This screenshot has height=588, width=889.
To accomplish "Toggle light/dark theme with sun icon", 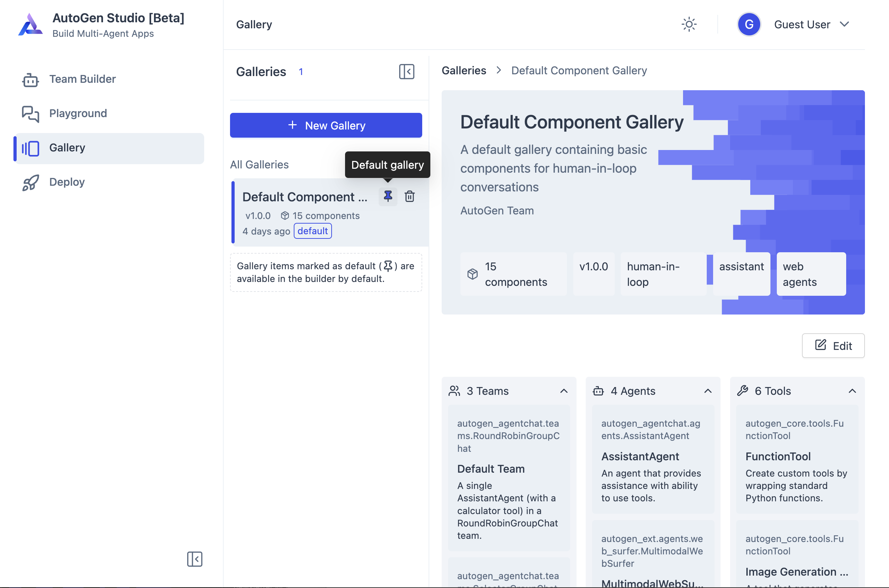I will (689, 24).
